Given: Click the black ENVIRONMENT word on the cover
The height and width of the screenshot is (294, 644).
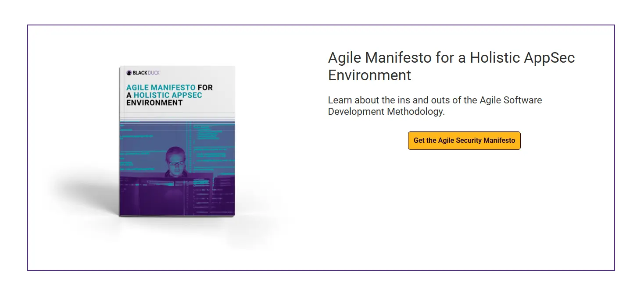Looking at the screenshot, I should 154,103.
